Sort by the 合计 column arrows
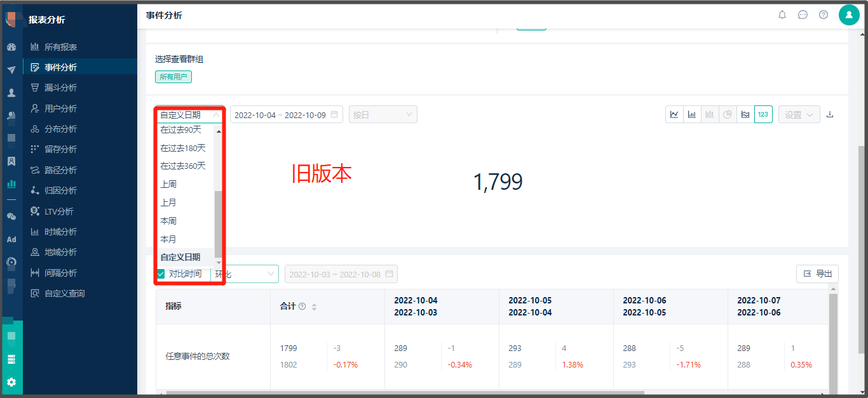This screenshot has height=398, width=868. pos(314,307)
